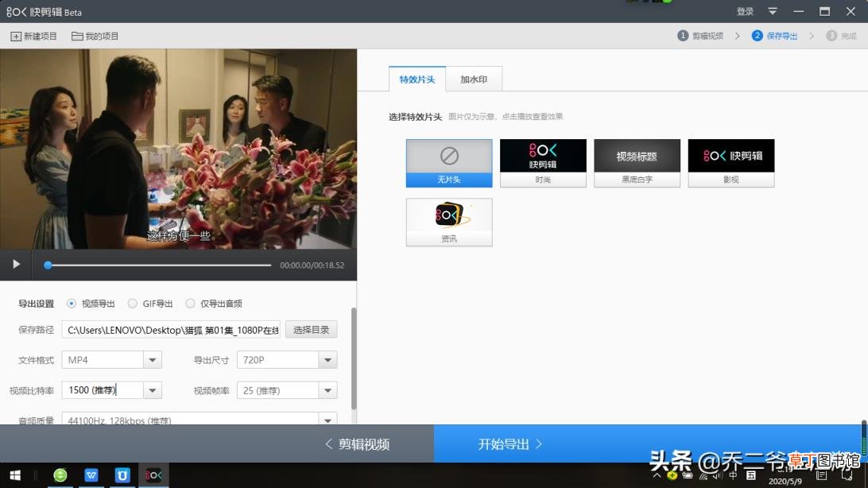Play the video preview
Screen dimensions: 868x488
click(x=17, y=265)
